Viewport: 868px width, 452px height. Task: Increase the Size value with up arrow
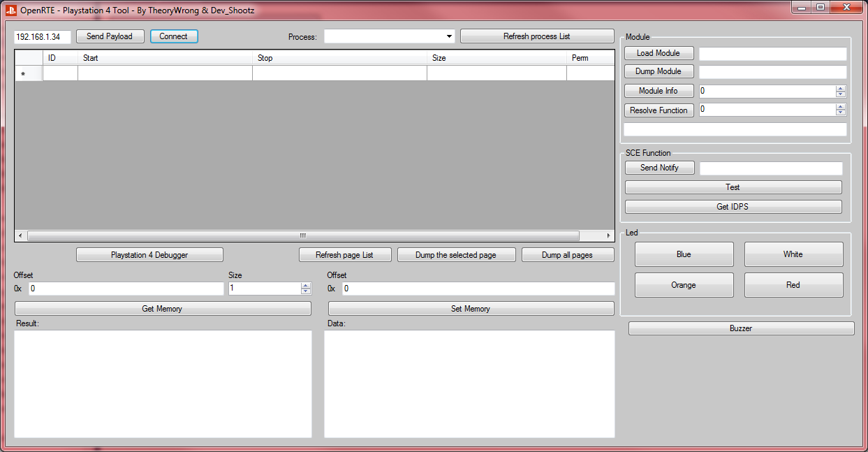pos(305,285)
